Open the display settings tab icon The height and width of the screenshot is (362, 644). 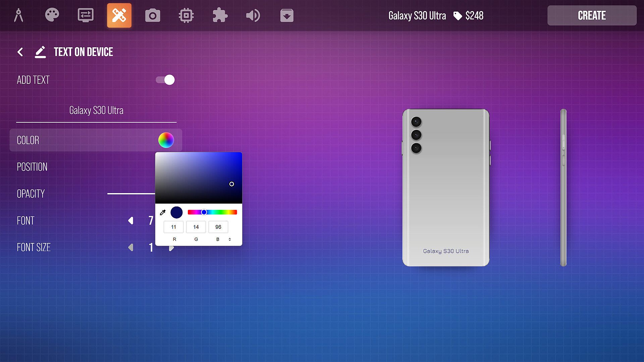pos(86,15)
